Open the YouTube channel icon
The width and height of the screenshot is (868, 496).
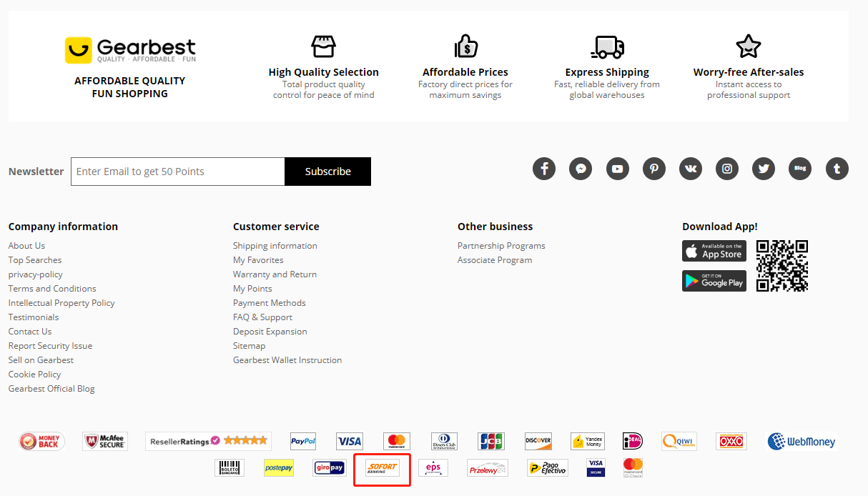coord(618,169)
